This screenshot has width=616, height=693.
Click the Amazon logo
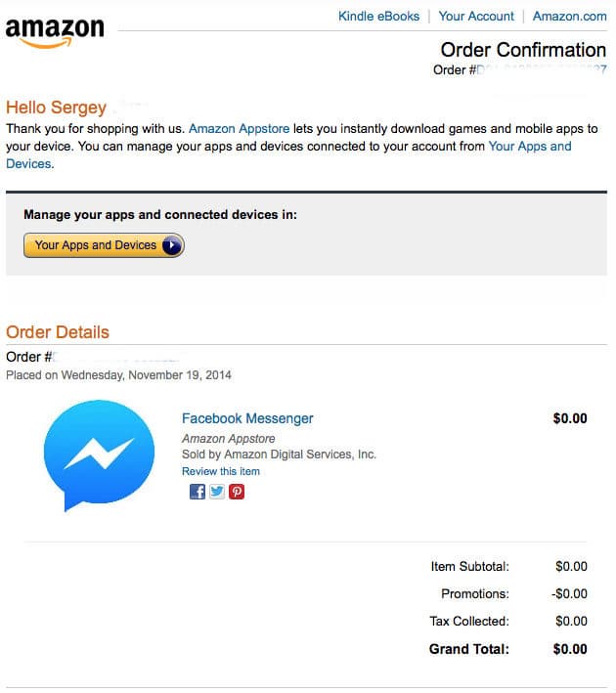55,32
